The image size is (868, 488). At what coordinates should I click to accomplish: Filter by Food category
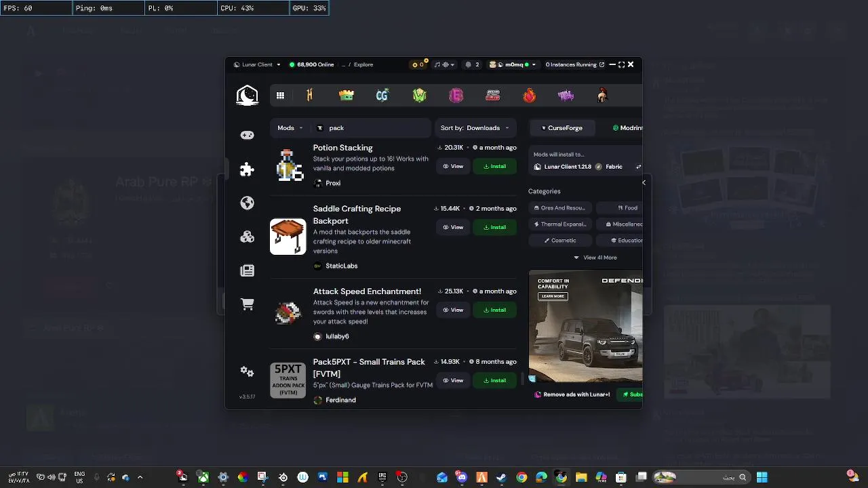click(x=620, y=208)
